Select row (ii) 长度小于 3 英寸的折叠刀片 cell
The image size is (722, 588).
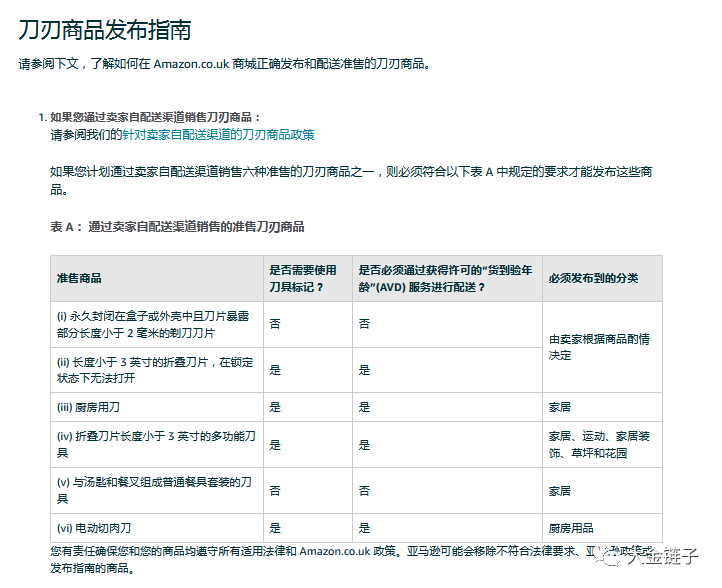[157, 370]
